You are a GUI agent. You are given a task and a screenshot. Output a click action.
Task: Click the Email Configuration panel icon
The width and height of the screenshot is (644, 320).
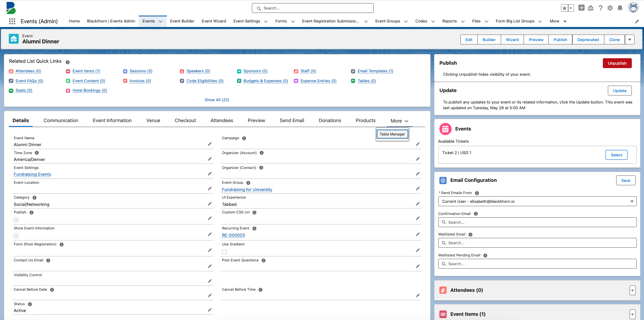443,180
